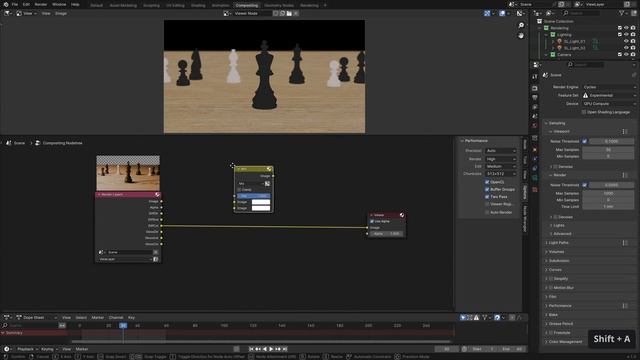Expand the Volumes panel
Image resolution: width=640 pixels, height=360 pixels.
coord(556,252)
